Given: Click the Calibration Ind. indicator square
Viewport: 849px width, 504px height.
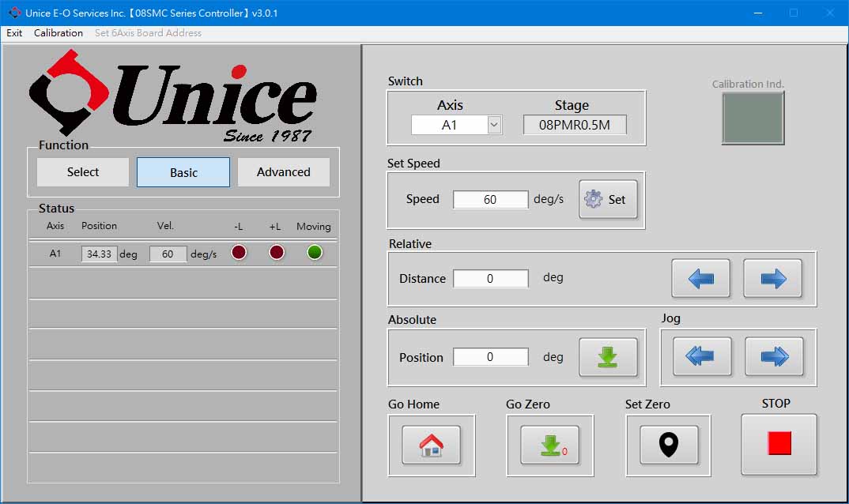Looking at the screenshot, I should click(753, 118).
